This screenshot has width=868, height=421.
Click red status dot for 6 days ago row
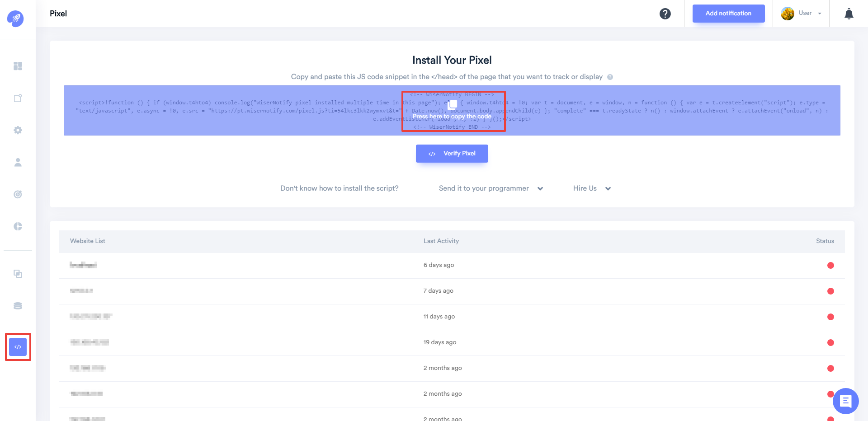pyautogui.click(x=830, y=266)
